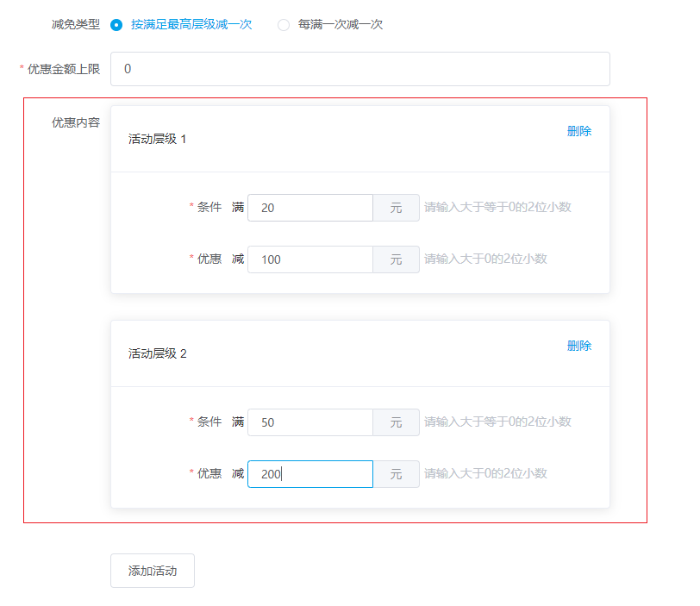The height and width of the screenshot is (606, 700).
Task: Click the 元 suffix beside value 20
Action: pyautogui.click(x=396, y=208)
